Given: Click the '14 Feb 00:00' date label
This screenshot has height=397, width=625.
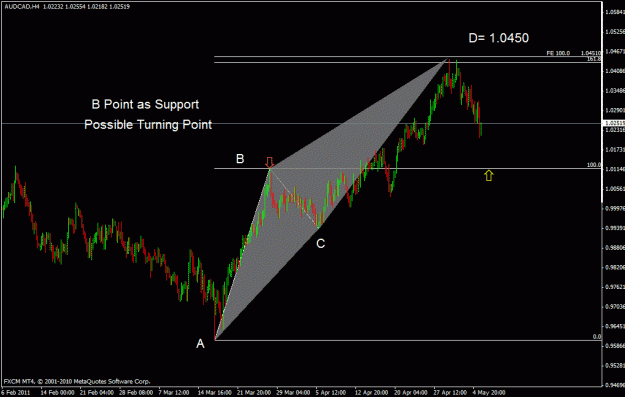Looking at the screenshot, I should coord(57,393).
